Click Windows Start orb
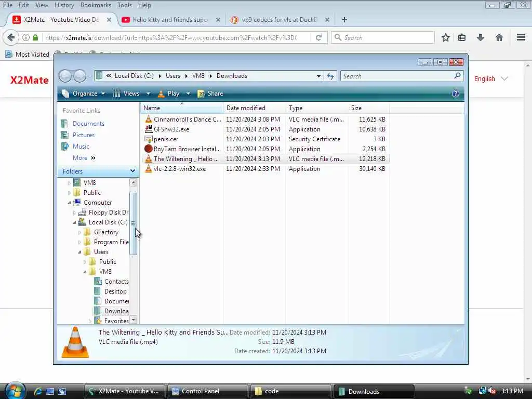 15,390
